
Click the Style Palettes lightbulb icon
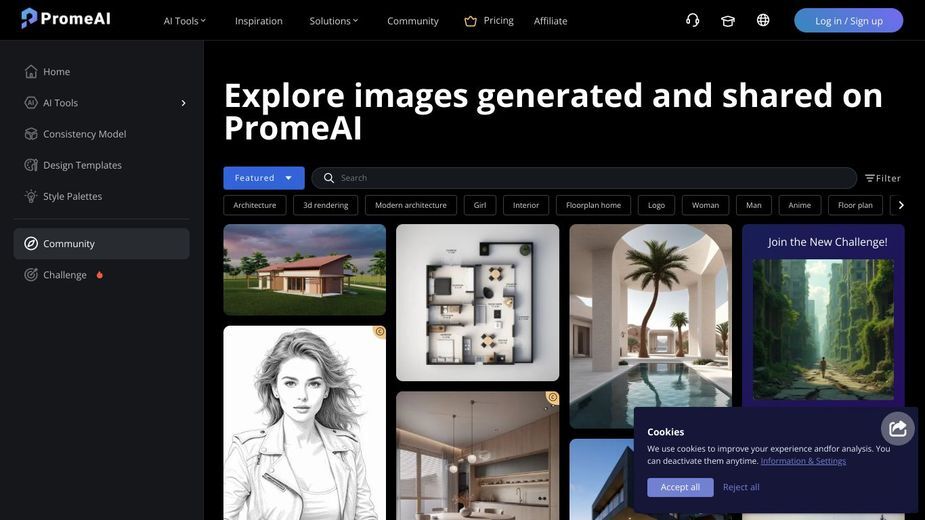pyautogui.click(x=31, y=196)
